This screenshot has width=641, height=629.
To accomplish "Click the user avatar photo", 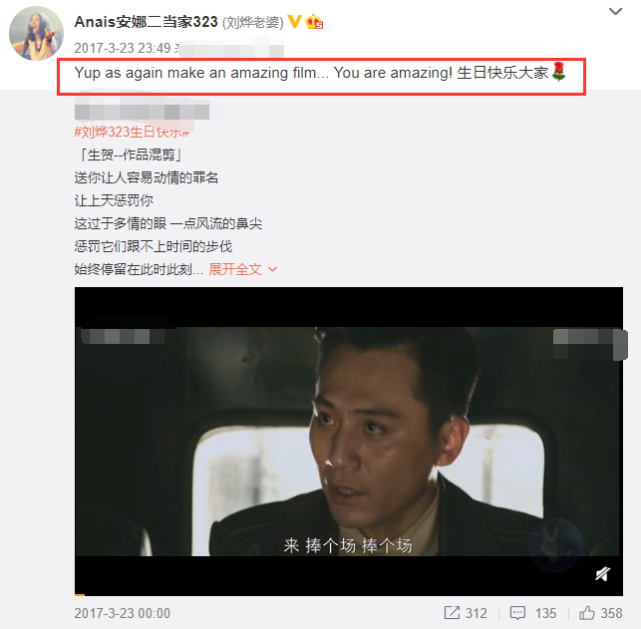I will tap(36, 33).
